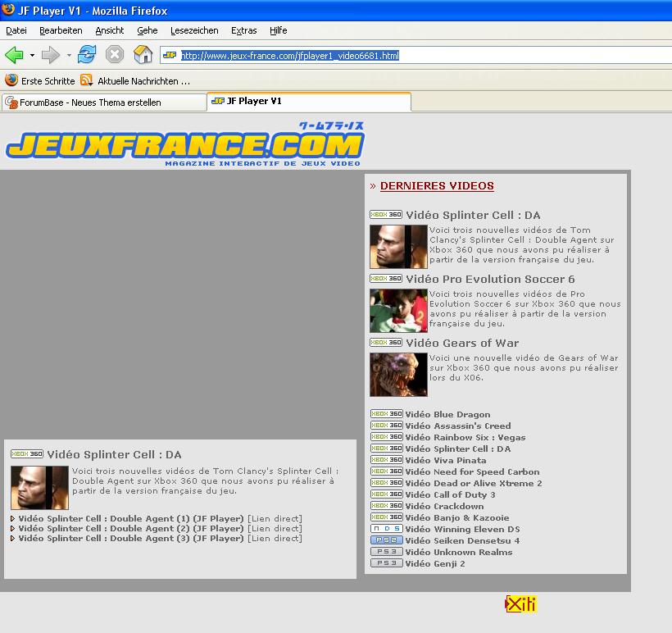
Task: Open the DERNIERES VIDEOS heading link
Action: [x=437, y=185]
